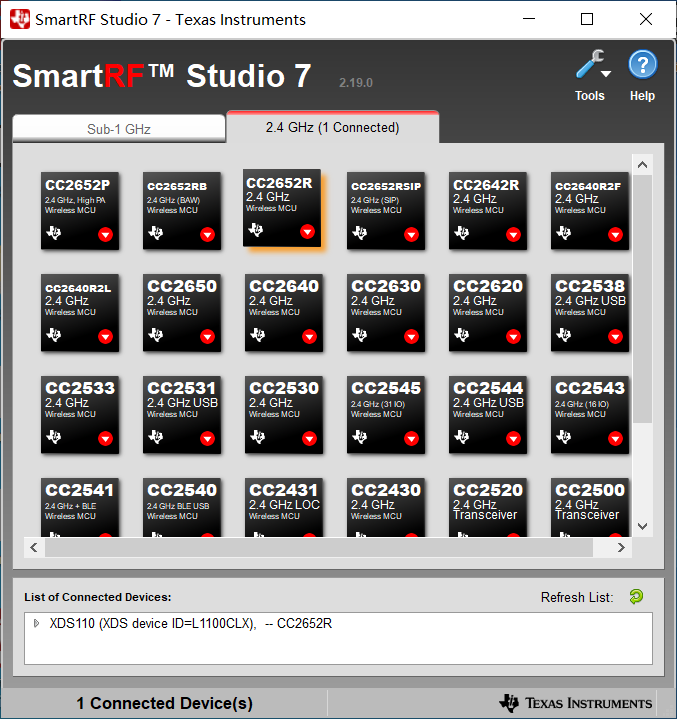Select the CC2652RSIP device tile
Viewport: 677px width, 719px height.
(386, 210)
